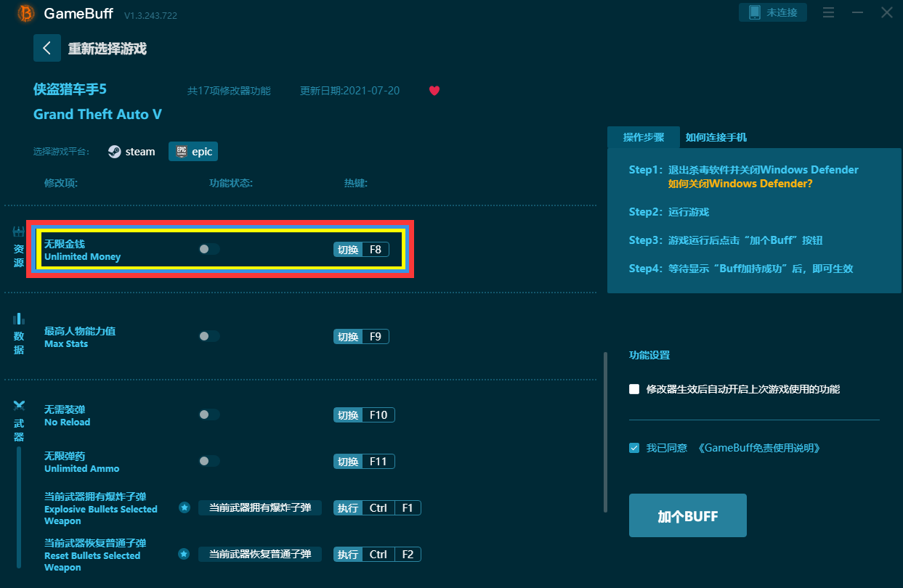Click the 侠盗猎车手5 game name
Viewport: 903px width, 588px height.
coord(70,89)
